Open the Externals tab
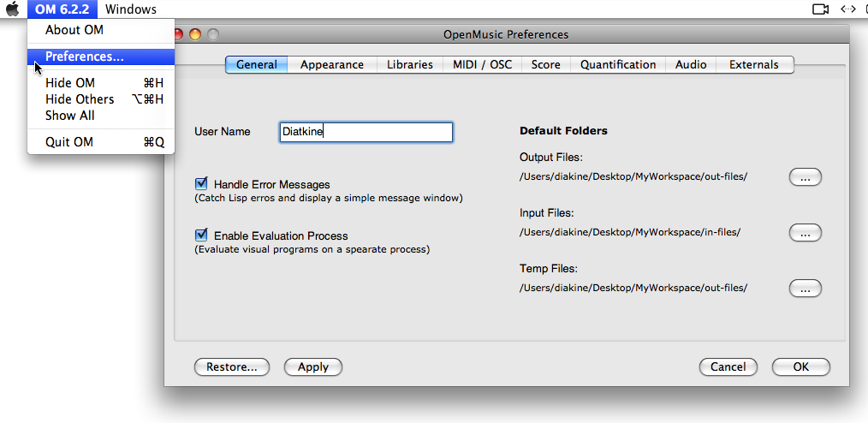Screen dimensions: 868x423 click(754, 65)
